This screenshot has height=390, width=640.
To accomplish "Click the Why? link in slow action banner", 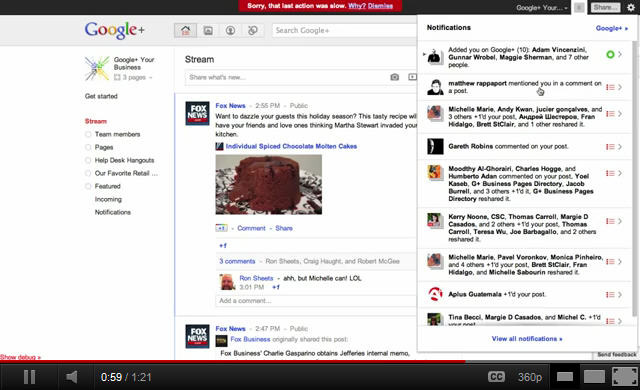I will click(x=357, y=6).
